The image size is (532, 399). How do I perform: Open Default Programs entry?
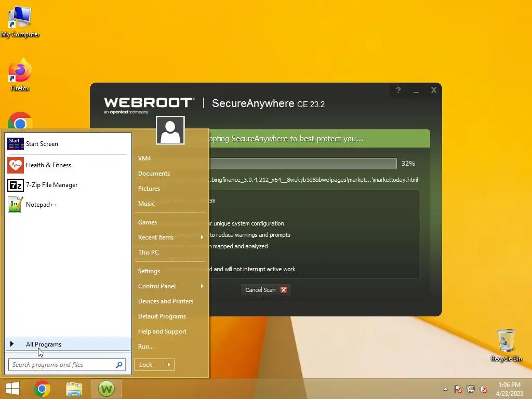pyautogui.click(x=162, y=316)
